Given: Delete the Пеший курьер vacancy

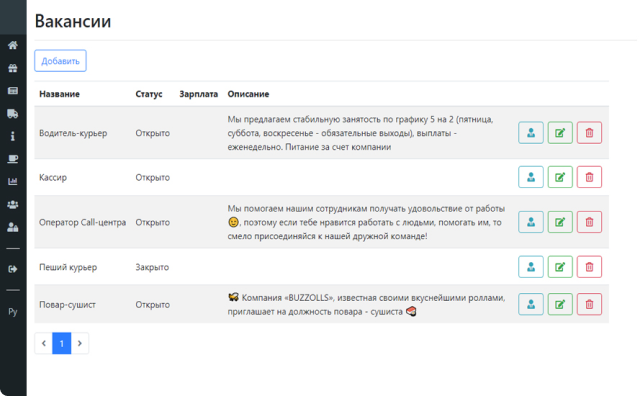Looking at the screenshot, I should pyautogui.click(x=589, y=267).
